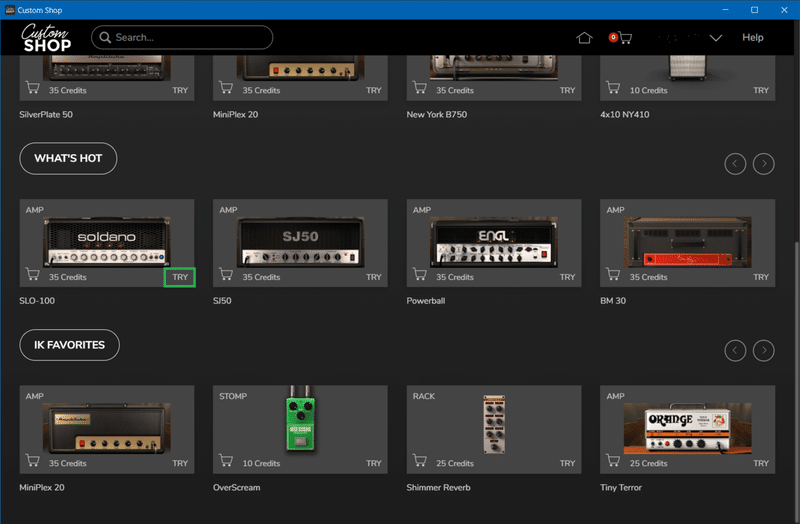This screenshot has width=800, height=524.
Task: Click the Powerball product name
Action: [x=426, y=301]
